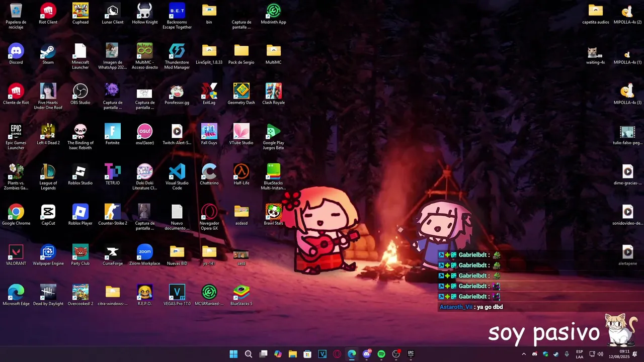Select Backrooms Escape Together icon
The image size is (644, 362).
177,16
